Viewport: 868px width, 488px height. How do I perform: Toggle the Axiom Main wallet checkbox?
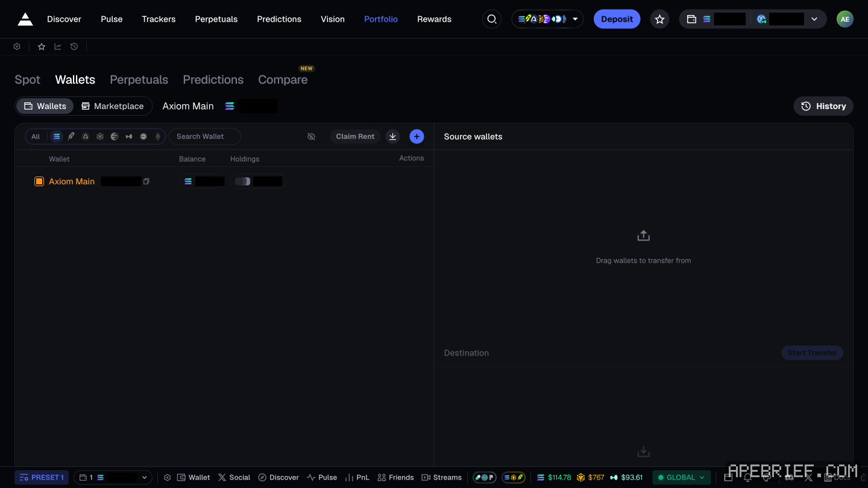(39, 181)
